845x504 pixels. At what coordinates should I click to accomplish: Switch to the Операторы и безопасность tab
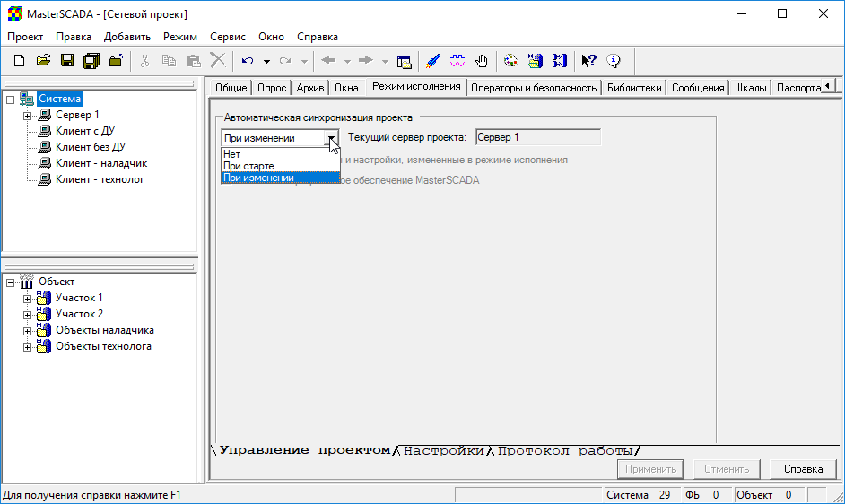(x=534, y=88)
